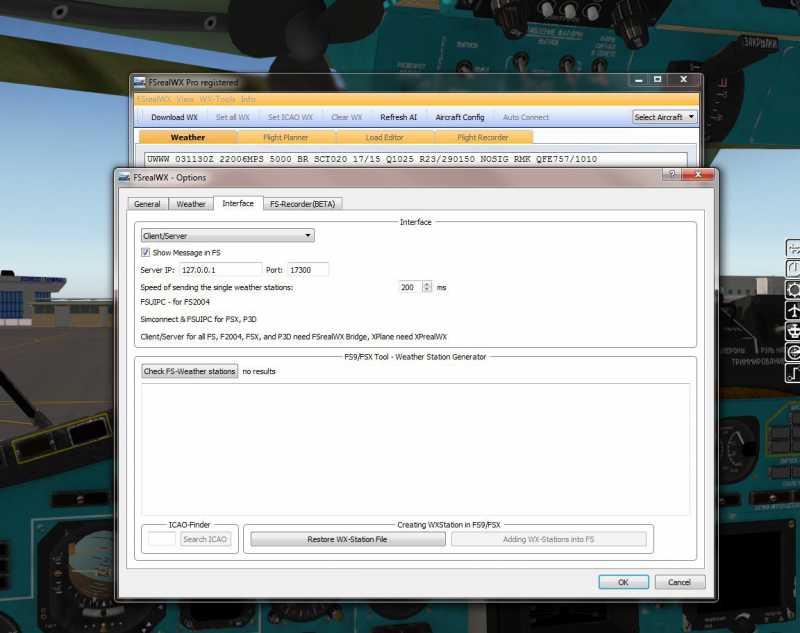The image size is (800, 633).
Task: Click Set ICAO WX in the toolbar
Action: (x=290, y=117)
